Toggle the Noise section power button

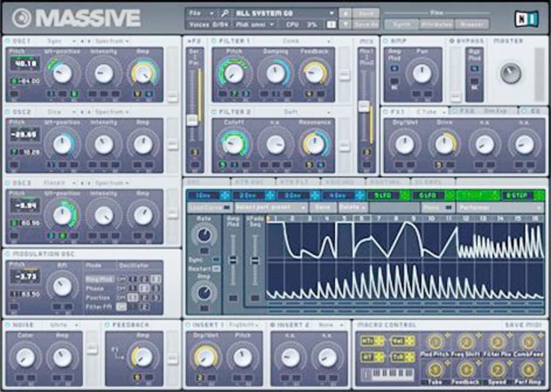(x=8, y=325)
